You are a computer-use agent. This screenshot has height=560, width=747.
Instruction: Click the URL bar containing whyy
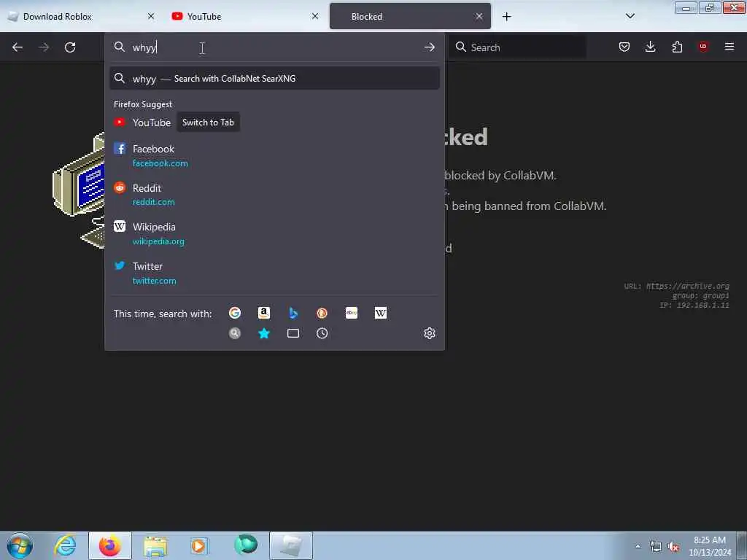point(274,47)
